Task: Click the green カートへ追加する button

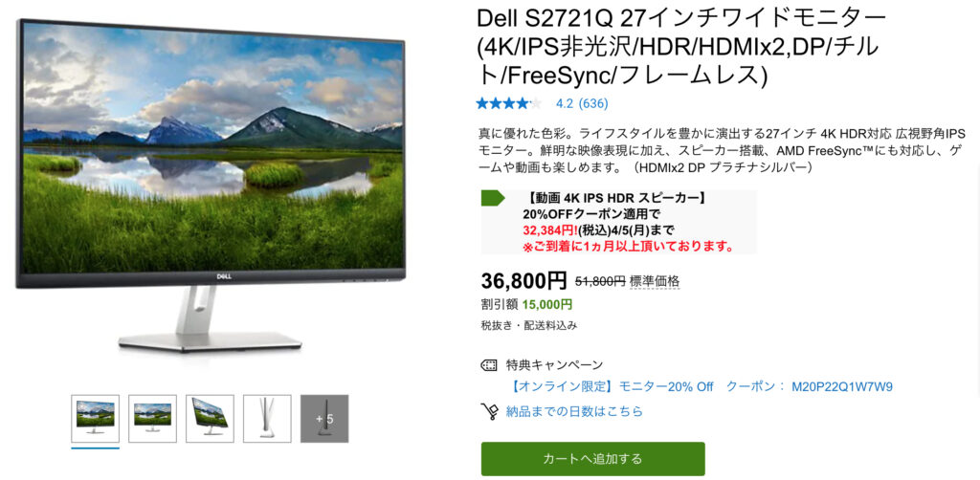Action: (x=592, y=459)
